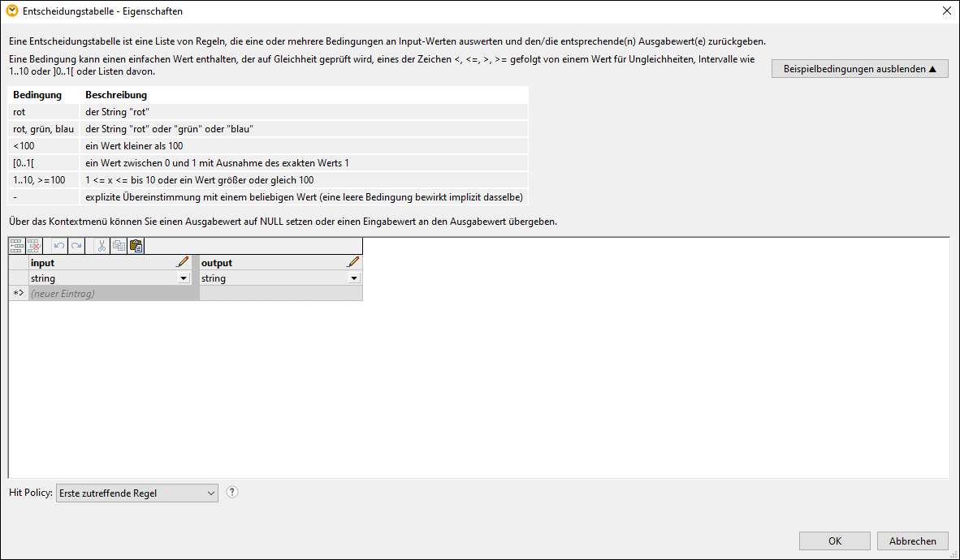Click the '1..10, >=100' condition cell
Viewport: 960px width, 560px height.
point(44,180)
